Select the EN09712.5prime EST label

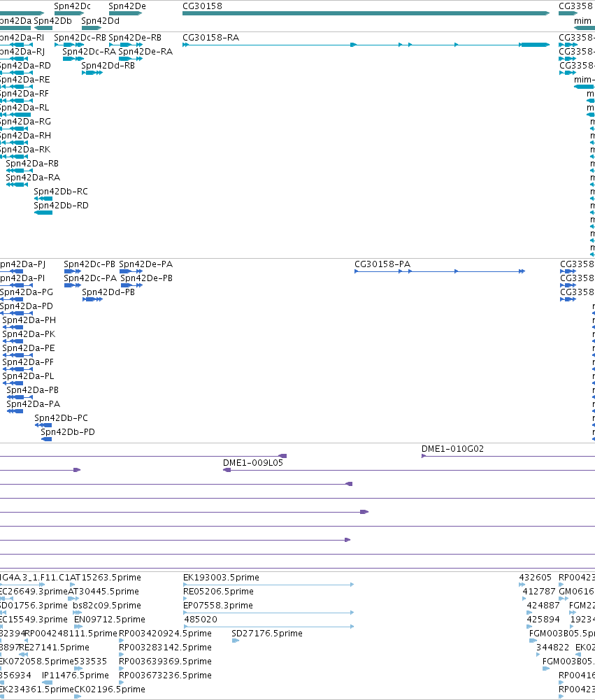click(x=110, y=620)
